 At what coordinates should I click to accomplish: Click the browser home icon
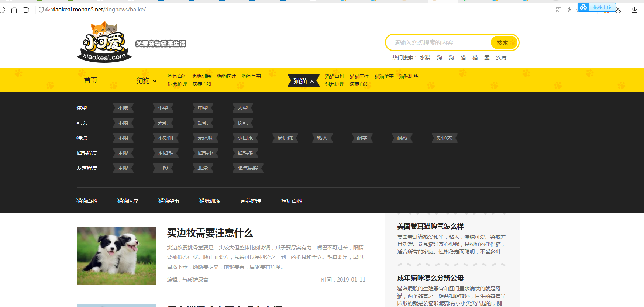(x=14, y=10)
